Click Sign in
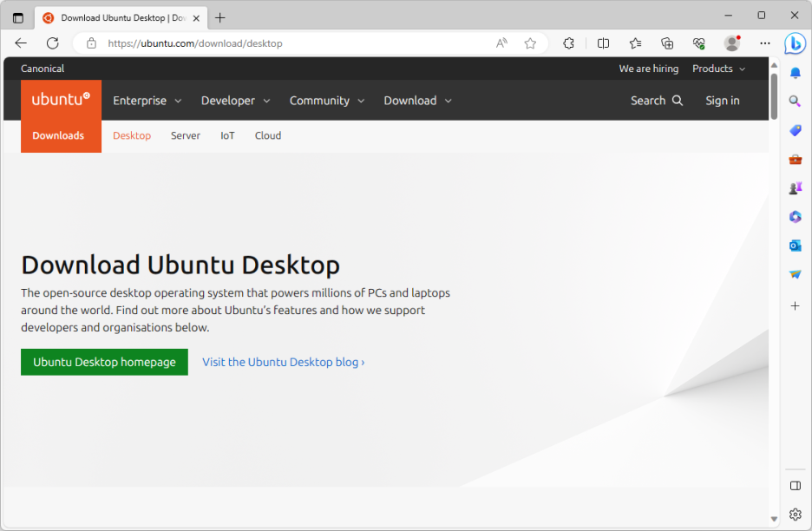Image resolution: width=812 pixels, height=531 pixels. tap(723, 101)
